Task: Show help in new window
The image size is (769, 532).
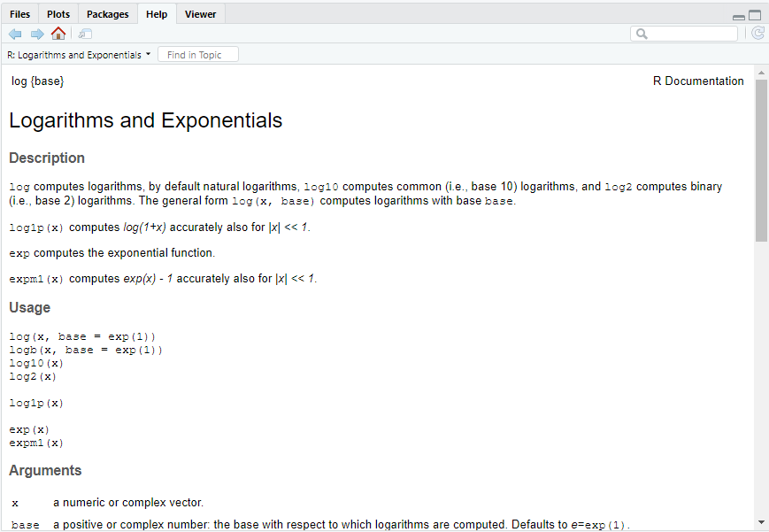Action: [x=85, y=34]
